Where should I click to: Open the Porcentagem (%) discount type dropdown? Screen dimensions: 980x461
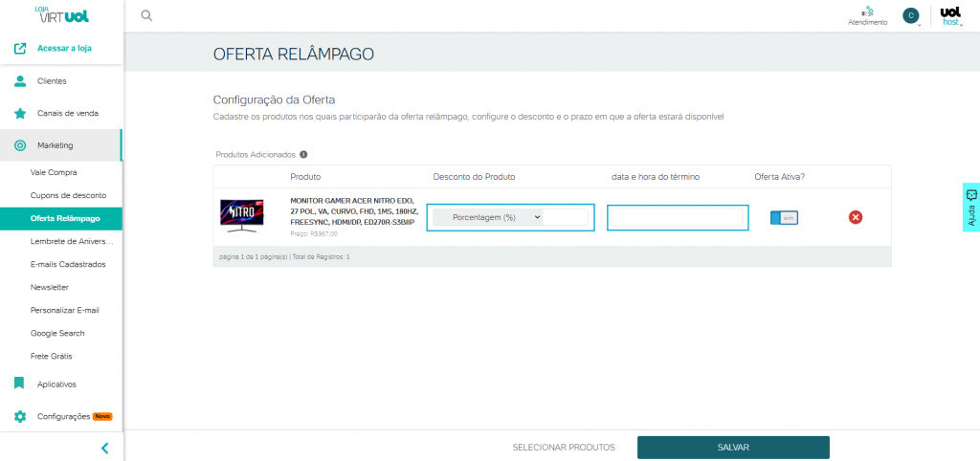(488, 217)
